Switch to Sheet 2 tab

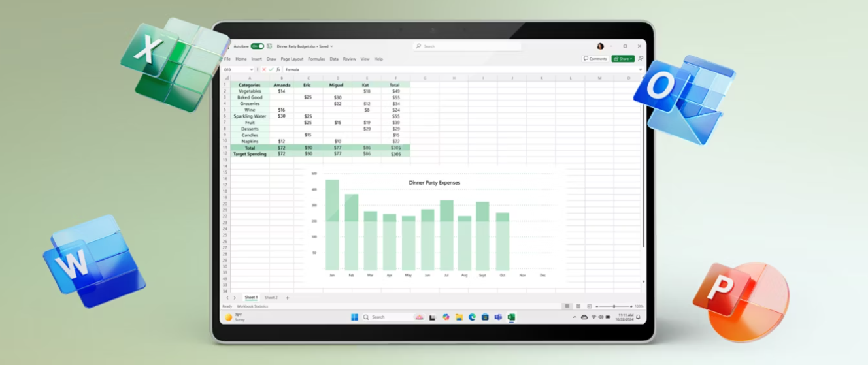pos(271,298)
